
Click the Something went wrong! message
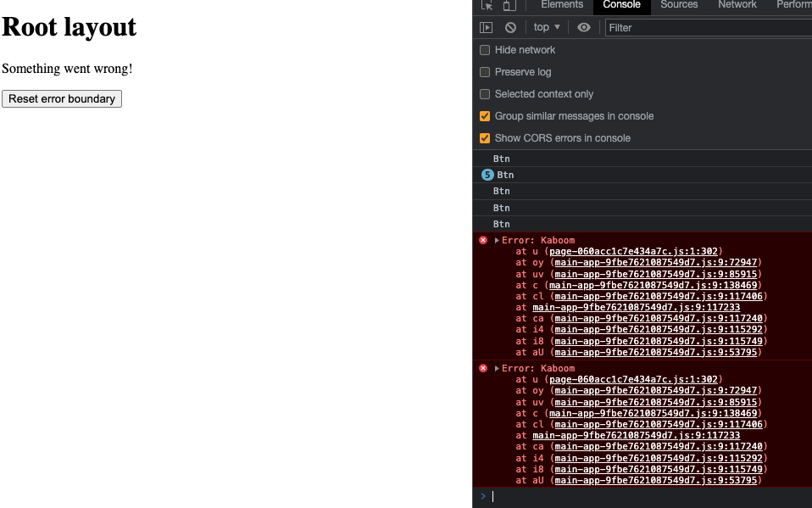[67, 69]
